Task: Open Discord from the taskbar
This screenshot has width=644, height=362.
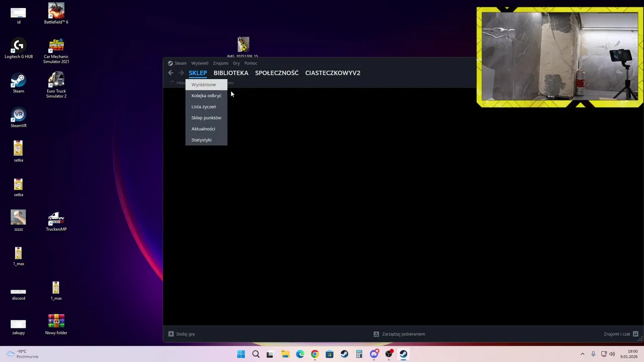Action: 374,354
